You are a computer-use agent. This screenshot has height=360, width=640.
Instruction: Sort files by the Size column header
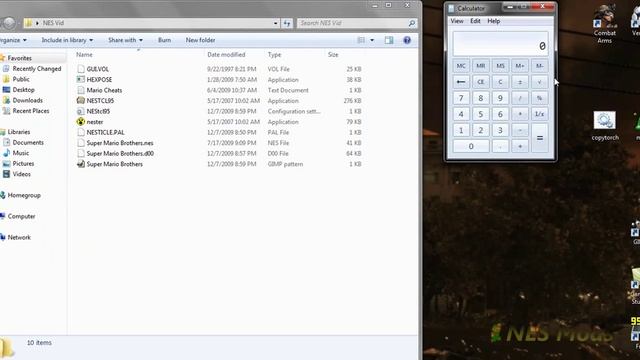(x=333, y=54)
